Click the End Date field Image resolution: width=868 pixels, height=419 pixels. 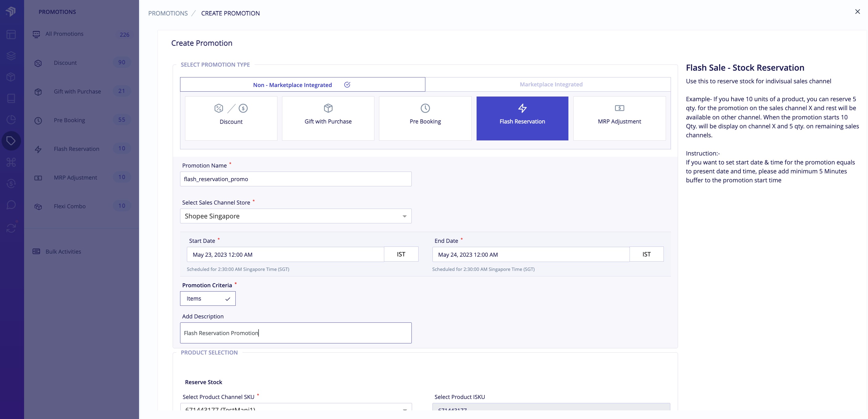531,255
